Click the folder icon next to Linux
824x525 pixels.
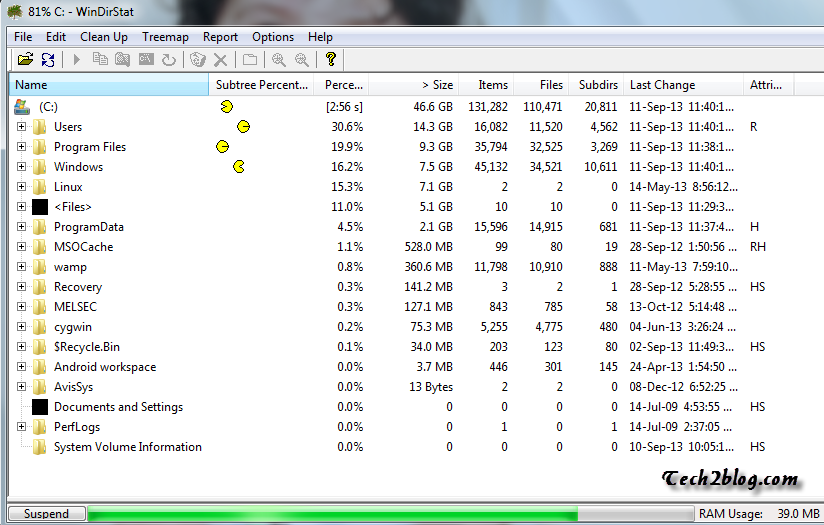[x=39, y=187]
